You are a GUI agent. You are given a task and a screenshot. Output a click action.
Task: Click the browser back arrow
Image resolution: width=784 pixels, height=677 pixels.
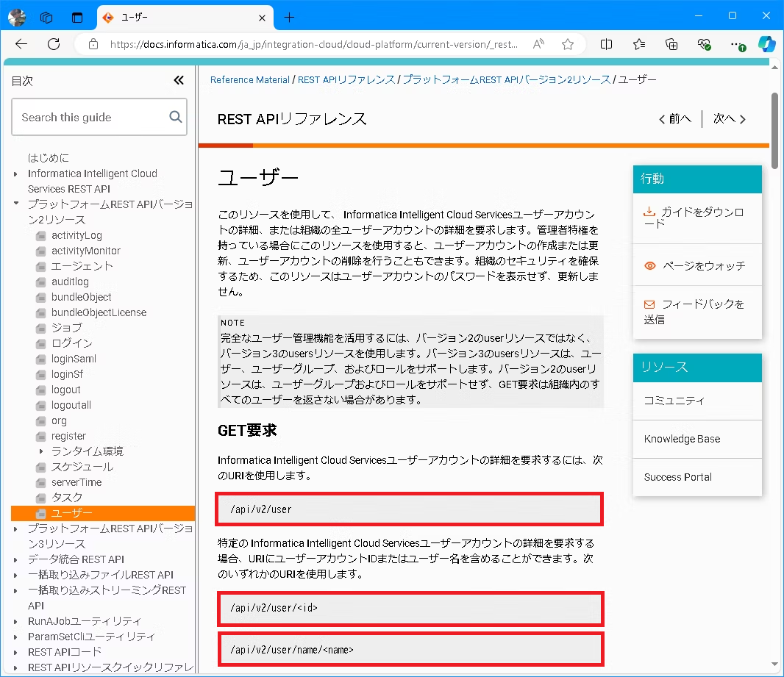coord(21,44)
